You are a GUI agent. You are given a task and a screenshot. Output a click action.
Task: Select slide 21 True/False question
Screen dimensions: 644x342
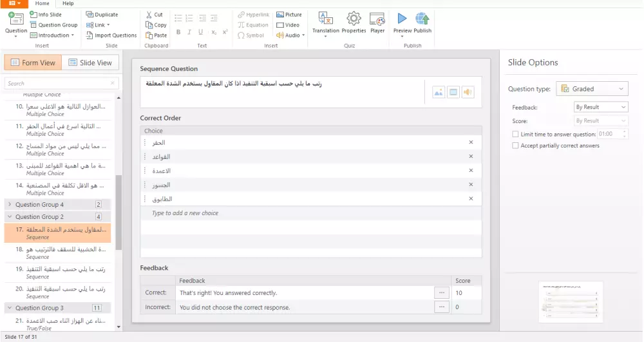click(x=58, y=323)
